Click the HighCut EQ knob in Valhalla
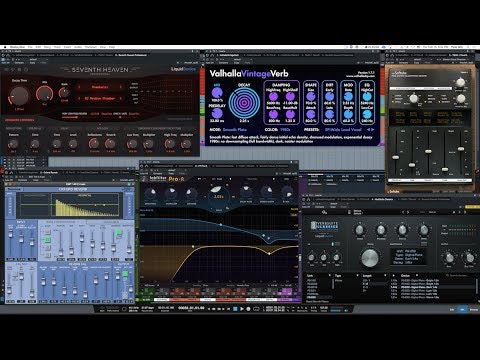The image size is (480, 360). pyautogui.click(x=367, y=96)
